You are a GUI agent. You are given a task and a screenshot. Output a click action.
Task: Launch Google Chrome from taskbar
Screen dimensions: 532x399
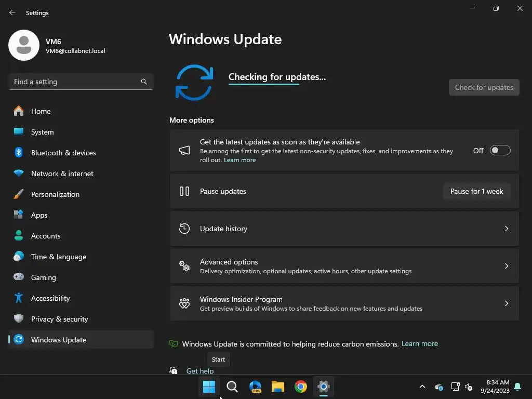pyautogui.click(x=301, y=387)
